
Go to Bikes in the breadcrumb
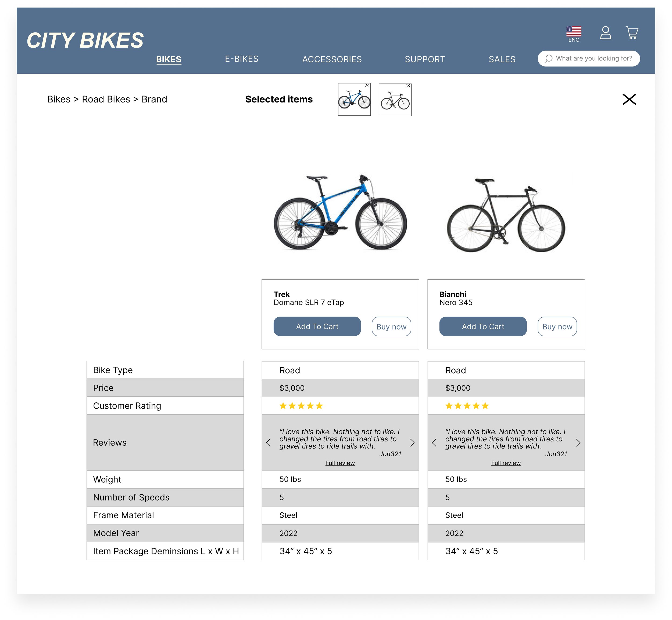[x=59, y=99]
